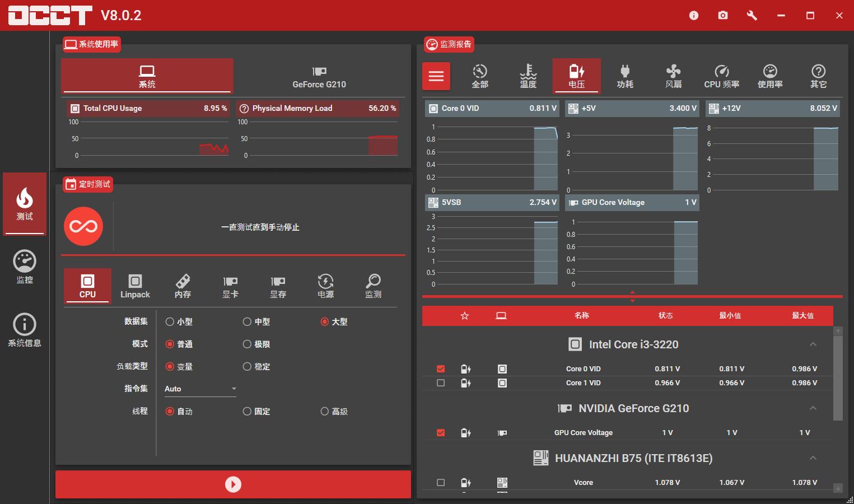Viewport: 854px width, 504px height.
Task: Show 温度 temperature sensors
Action: point(528,76)
